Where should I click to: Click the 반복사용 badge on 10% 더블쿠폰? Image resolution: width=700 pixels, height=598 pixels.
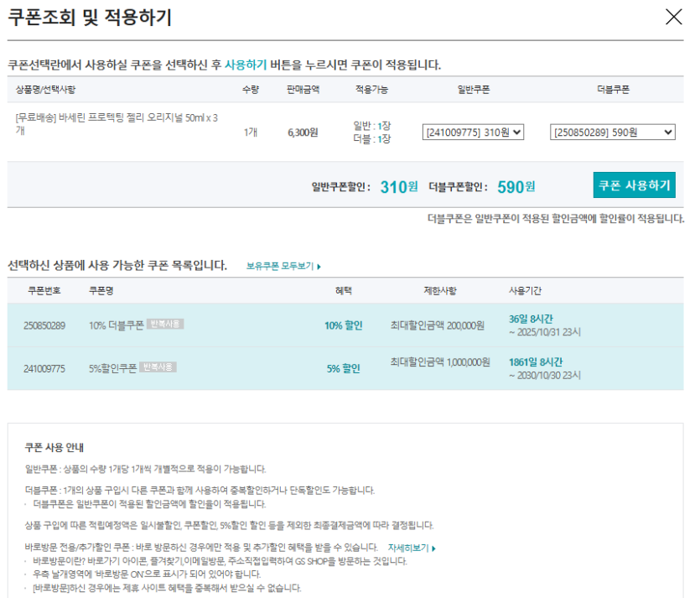click(165, 325)
